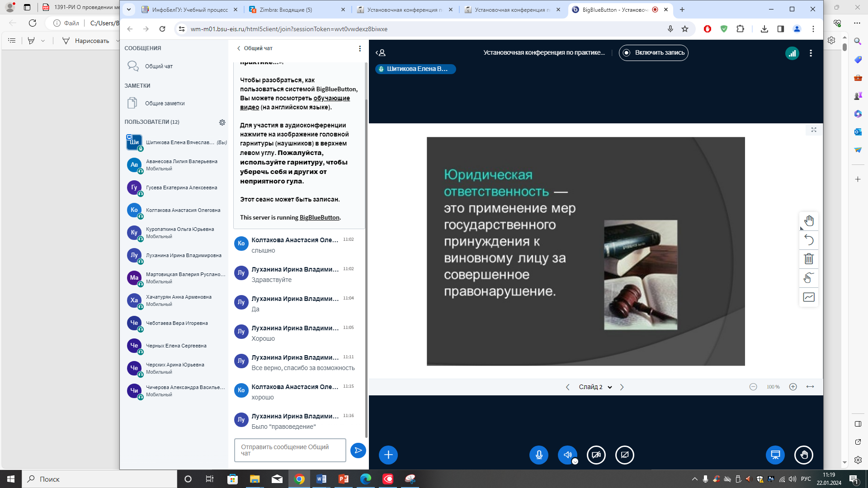This screenshot has width=868, height=488.
Task: Open the Слайд 2 slide dropdown
Action: (x=595, y=387)
